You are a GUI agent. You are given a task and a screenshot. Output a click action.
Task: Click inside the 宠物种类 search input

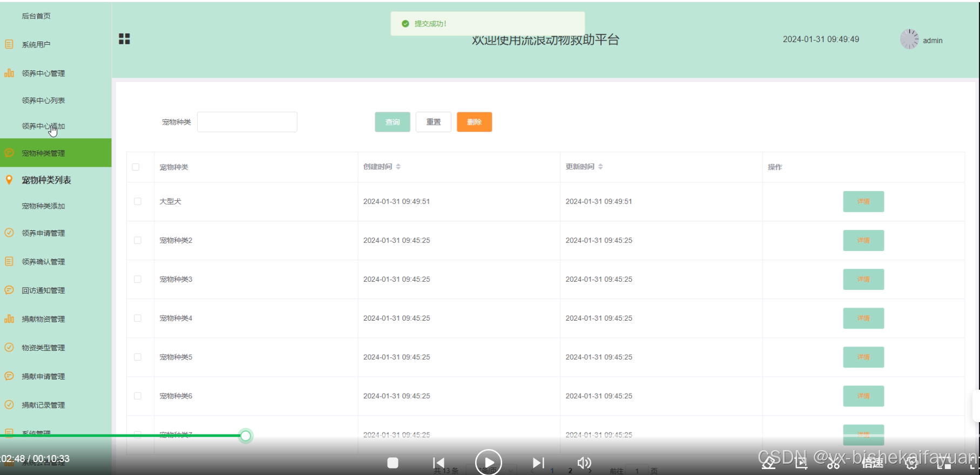(x=247, y=122)
